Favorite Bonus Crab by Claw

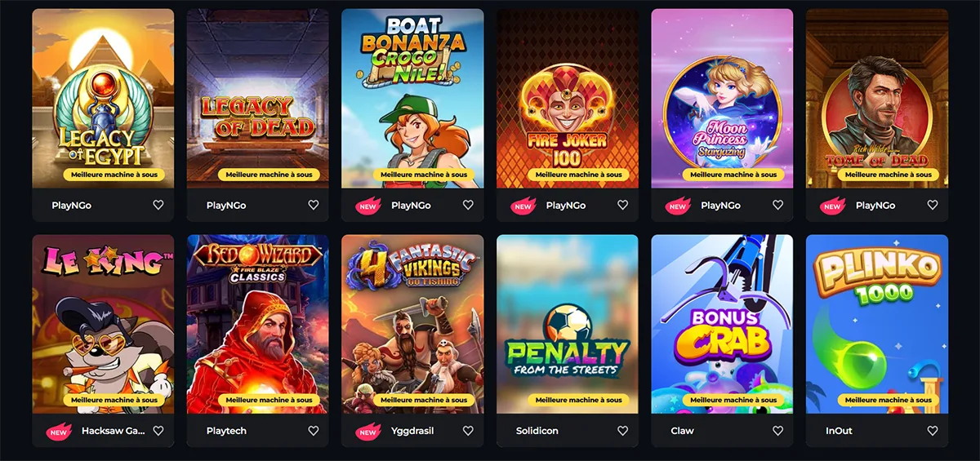coord(777,431)
